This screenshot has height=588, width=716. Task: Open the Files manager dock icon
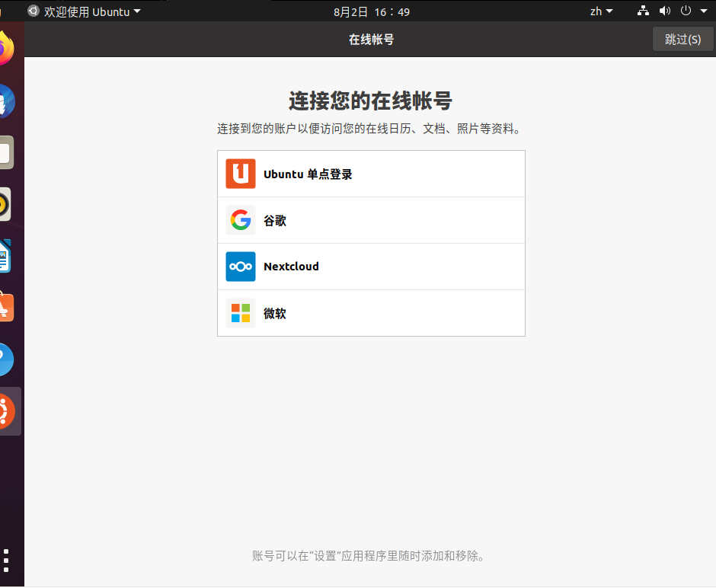pos(6,152)
